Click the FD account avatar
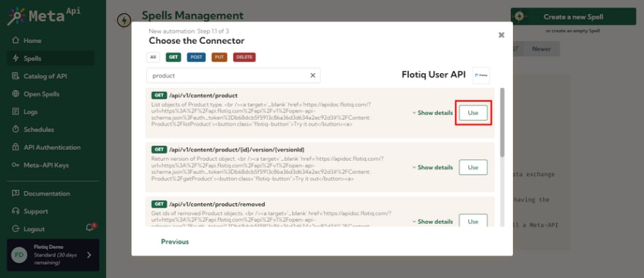 19,255
